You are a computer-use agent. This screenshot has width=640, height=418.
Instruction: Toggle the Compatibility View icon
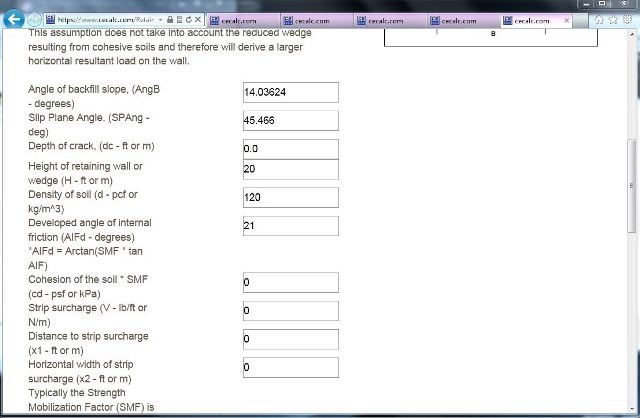(179, 20)
